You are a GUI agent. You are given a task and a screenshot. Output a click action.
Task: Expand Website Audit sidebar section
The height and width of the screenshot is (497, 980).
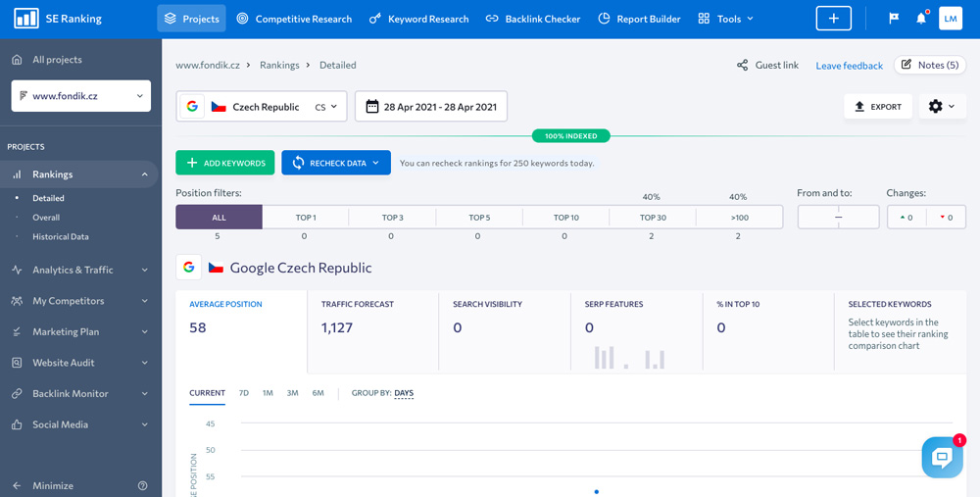80,363
